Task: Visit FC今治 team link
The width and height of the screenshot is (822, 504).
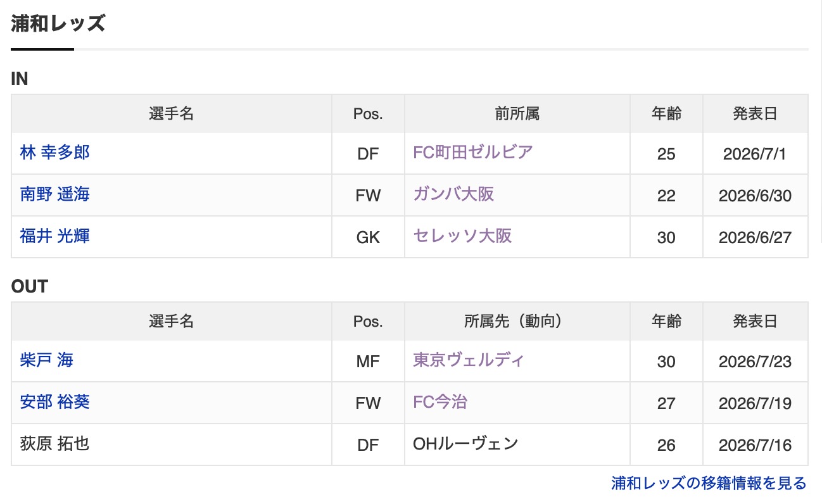Action: (440, 402)
